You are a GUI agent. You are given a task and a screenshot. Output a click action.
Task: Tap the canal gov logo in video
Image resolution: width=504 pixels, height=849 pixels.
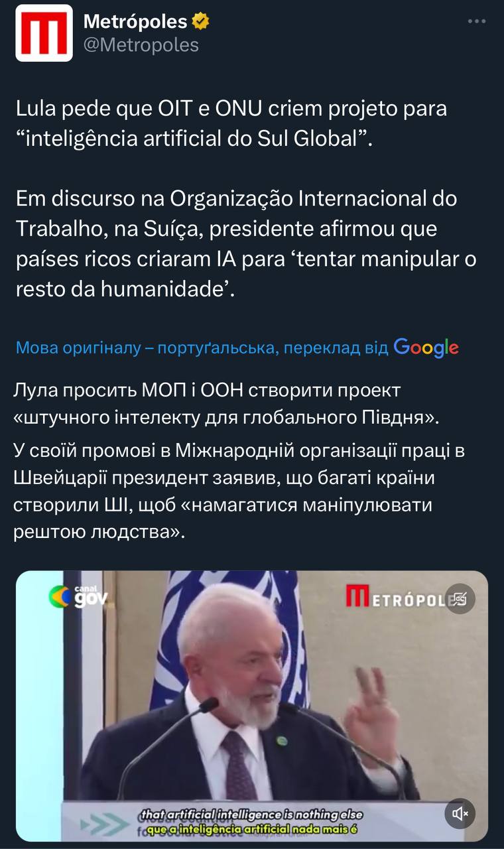click(x=78, y=598)
